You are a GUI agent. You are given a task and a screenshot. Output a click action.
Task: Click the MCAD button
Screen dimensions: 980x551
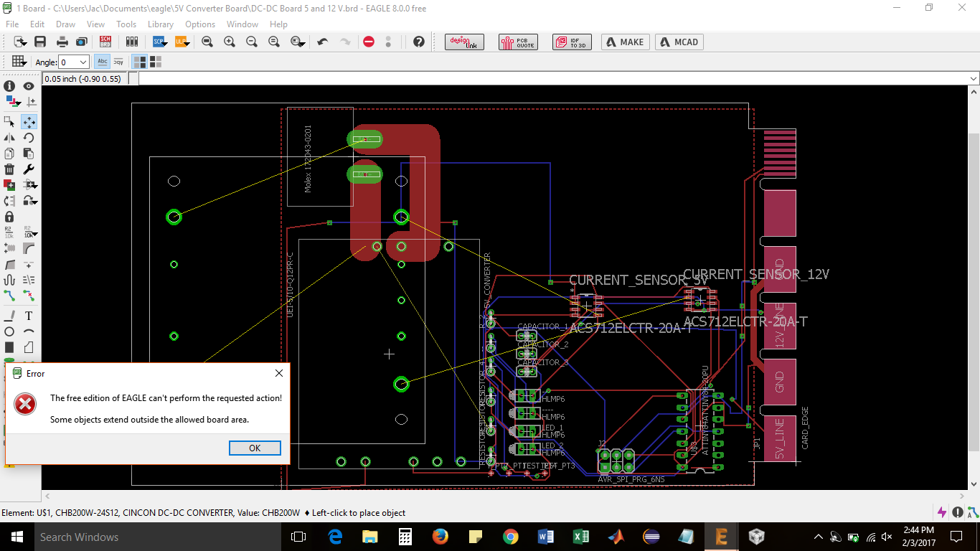pyautogui.click(x=679, y=42)
